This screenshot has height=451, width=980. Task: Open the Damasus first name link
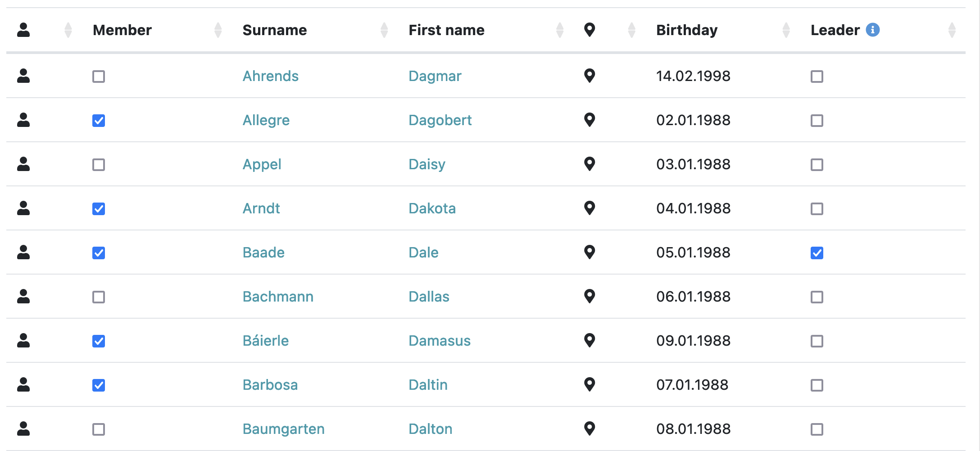coord(439,341)
